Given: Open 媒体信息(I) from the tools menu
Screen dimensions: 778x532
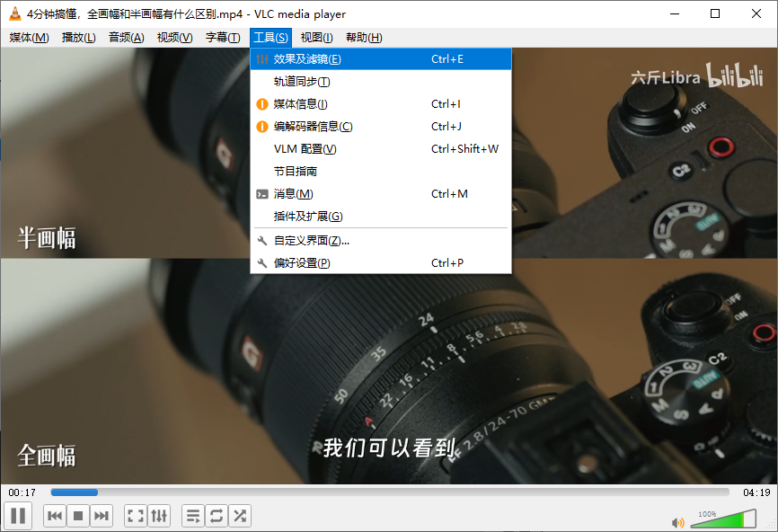Looking at the screenshot, I should pyautogui.click(x=381, y=103).
